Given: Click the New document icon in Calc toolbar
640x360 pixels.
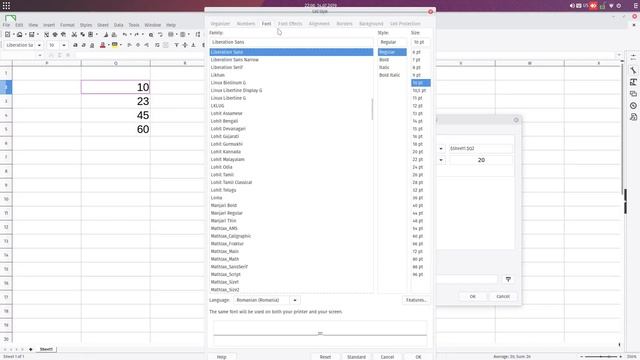Looking at the screenshot, I should (7, 35).
